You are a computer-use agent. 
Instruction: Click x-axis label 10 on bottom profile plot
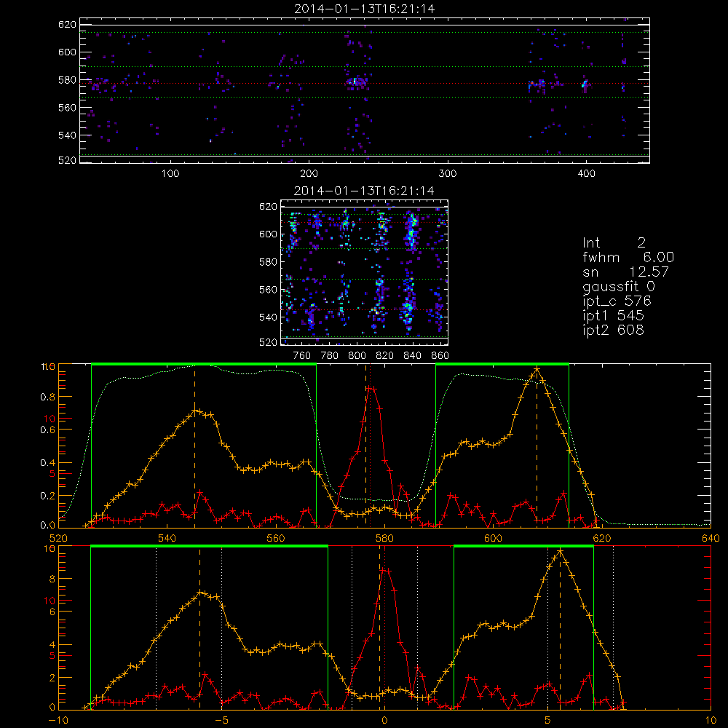click(x=711, y=721)
